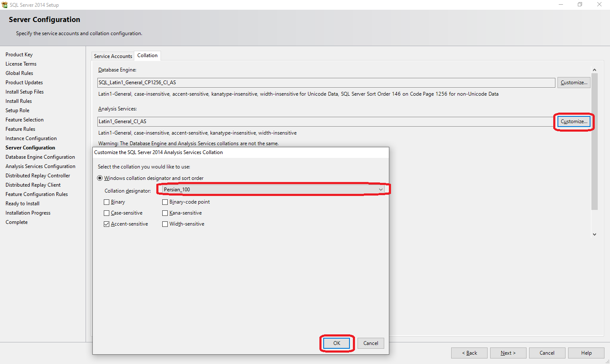This screenshot has height=364, width=610.
Task: Enable the Binary checkbox
Action: pos(107,202)
